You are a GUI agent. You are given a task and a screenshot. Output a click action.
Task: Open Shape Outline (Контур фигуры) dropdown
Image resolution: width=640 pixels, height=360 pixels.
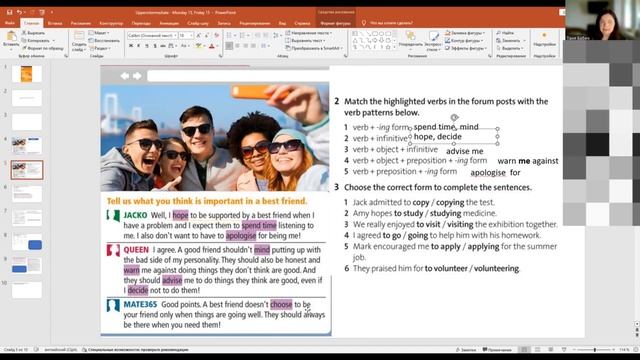(x=464, y=40)
